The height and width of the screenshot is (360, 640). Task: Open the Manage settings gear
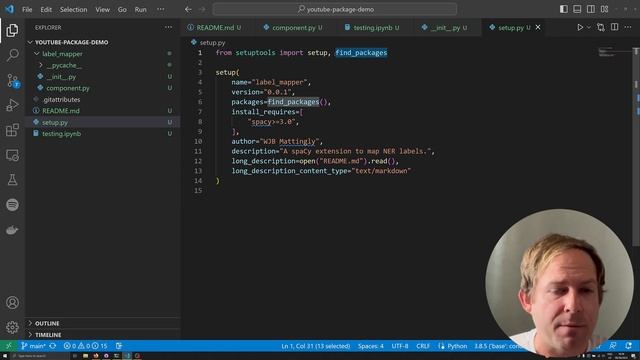[x=12, y=327]
